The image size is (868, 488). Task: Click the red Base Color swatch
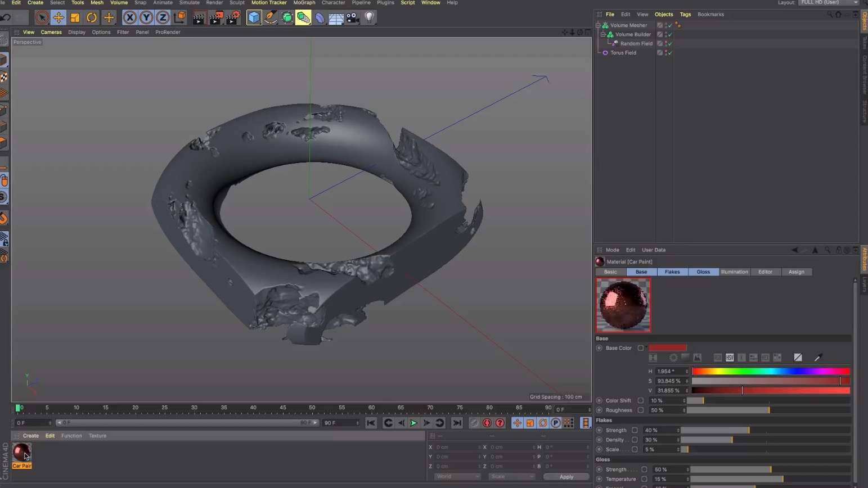tap(668, 347)
